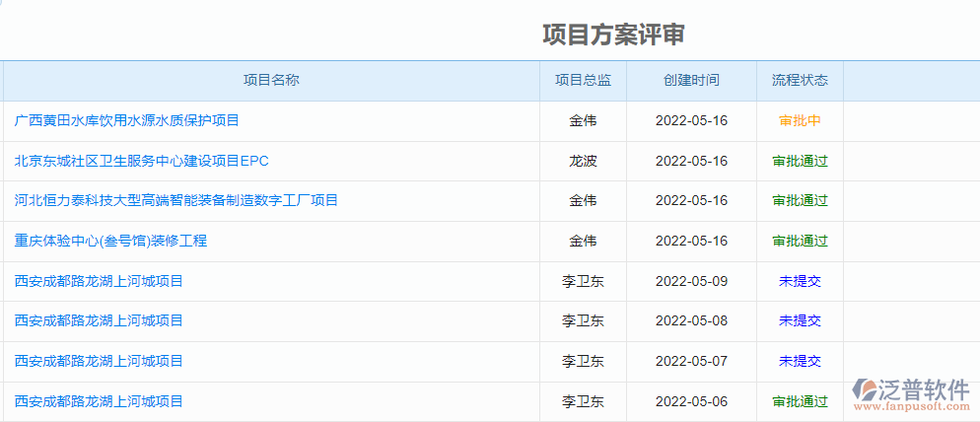Open the 北京东城社区卫生服务中心建设项目EPC link
Viewport: 980px width, 422px height.
pos(142,161)
